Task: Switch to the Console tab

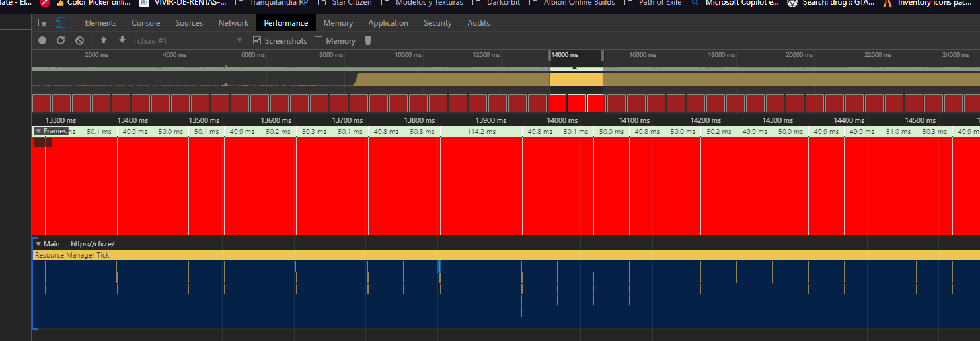Action: pos(145,23)
